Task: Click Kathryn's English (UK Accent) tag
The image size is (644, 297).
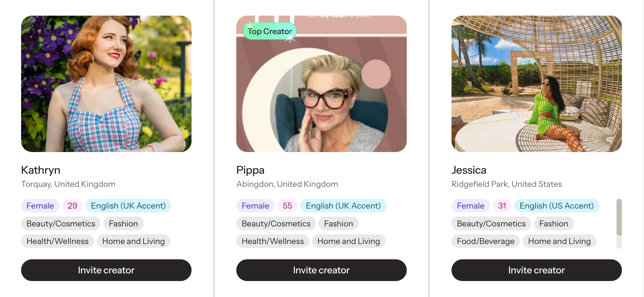Action: (x=128, y=206)
